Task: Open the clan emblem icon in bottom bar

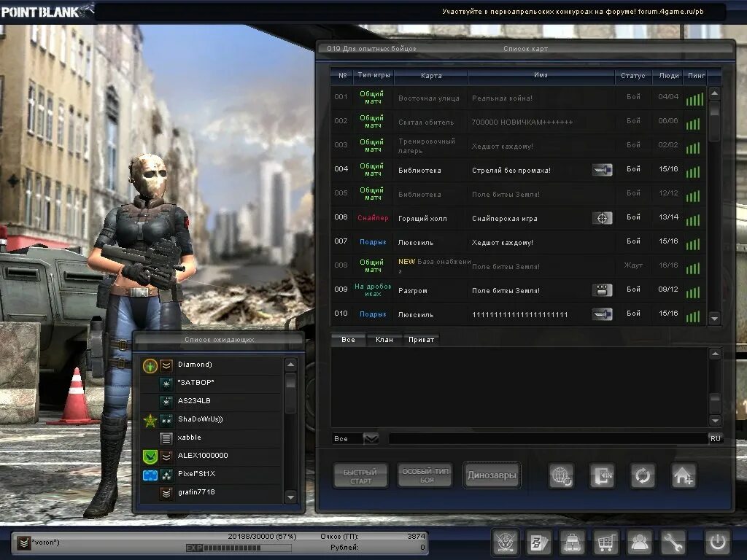Action: [x=505, y=542]
